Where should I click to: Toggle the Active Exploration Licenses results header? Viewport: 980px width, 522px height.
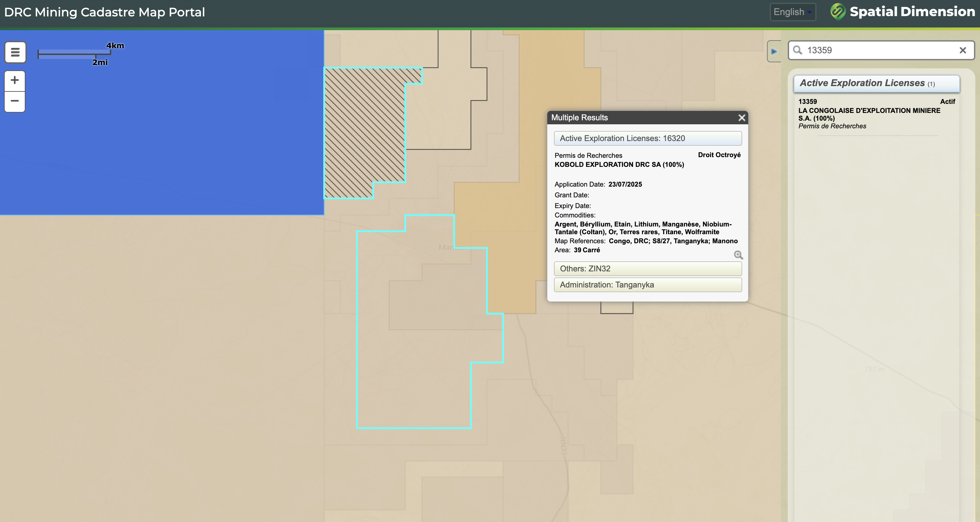pos(877,83)
